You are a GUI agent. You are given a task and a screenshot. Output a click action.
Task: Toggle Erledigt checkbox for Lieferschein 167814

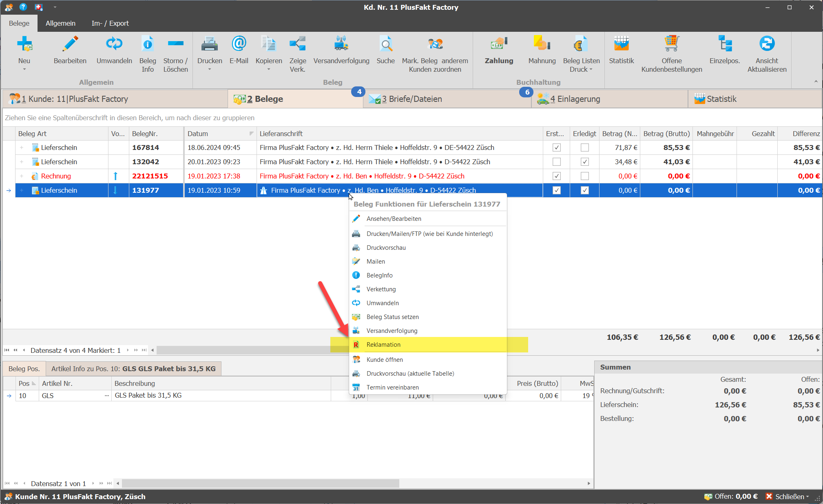[x=584, y=147]
